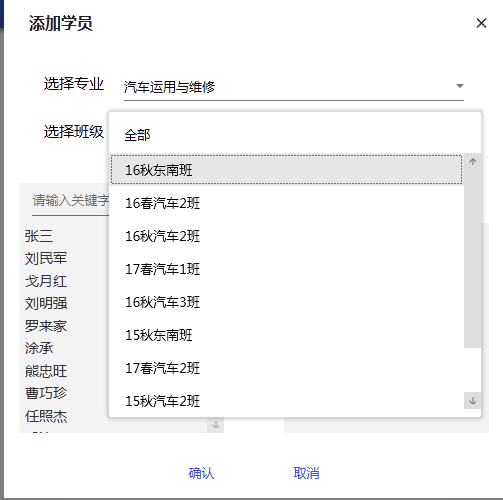Image resolution: width=503 pixels, height=500 pixels.
Task: Choose 15秋汽车2班 at the list bottom
Action: (x=287, y=401)
